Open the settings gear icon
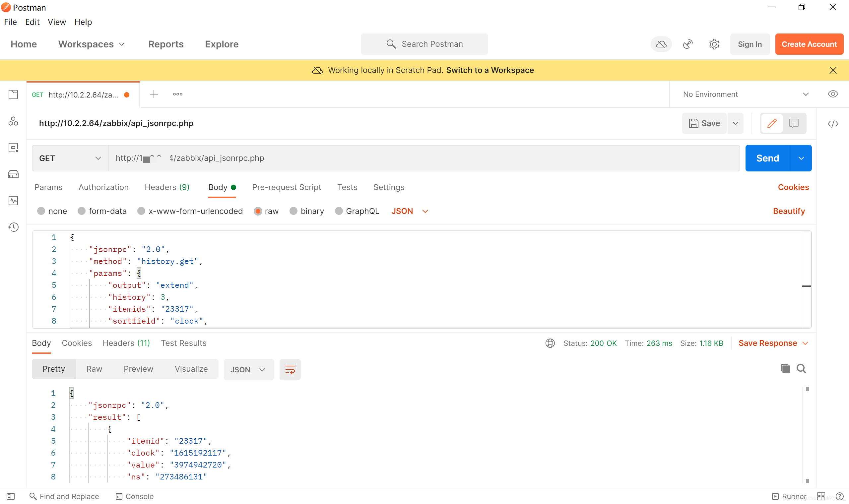 714,44
